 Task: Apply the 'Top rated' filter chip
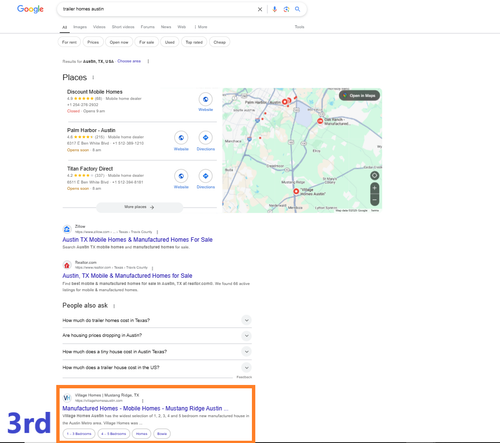(x=194, y=42)
